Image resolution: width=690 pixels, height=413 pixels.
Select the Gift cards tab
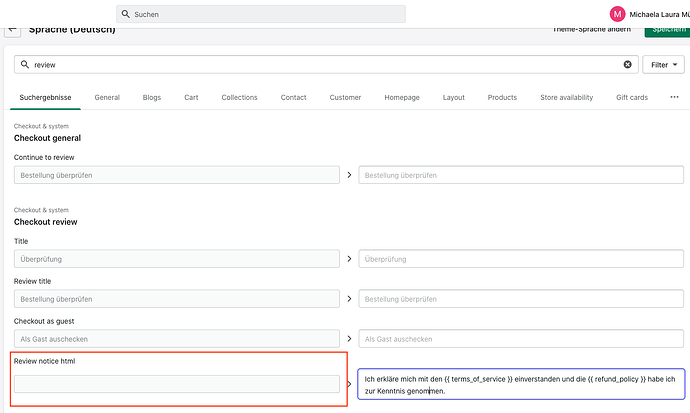coord(632,97)
